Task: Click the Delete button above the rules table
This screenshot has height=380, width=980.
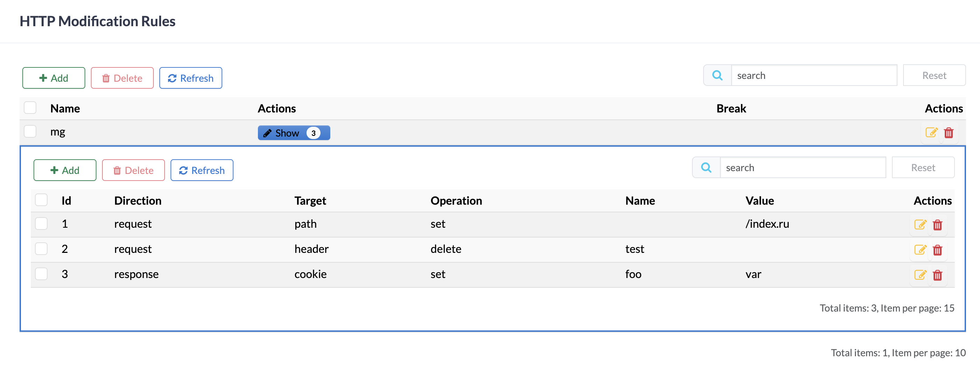Action: point(122,78)
